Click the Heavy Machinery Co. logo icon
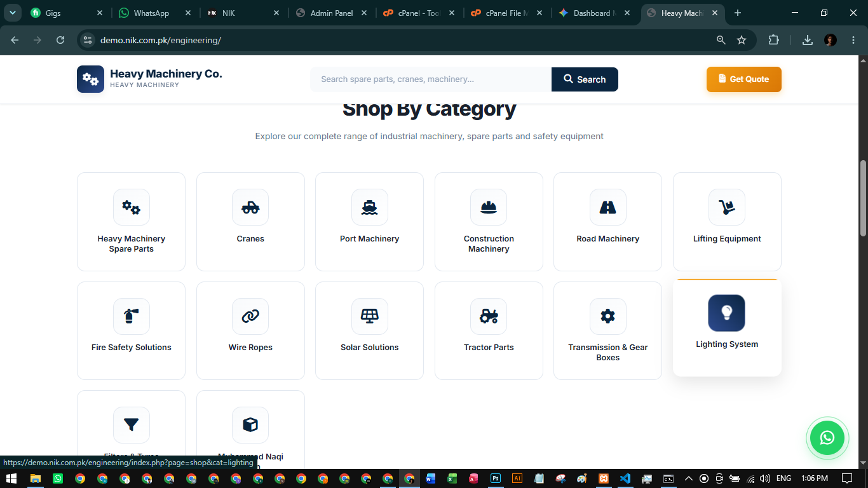 (90, 79)
